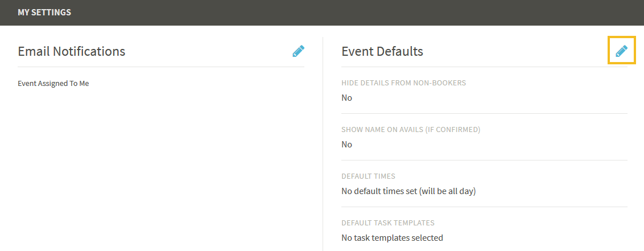Click the Default Times field label
The width and height of the screenshot is (644, 251).
[x=369, y=176]
